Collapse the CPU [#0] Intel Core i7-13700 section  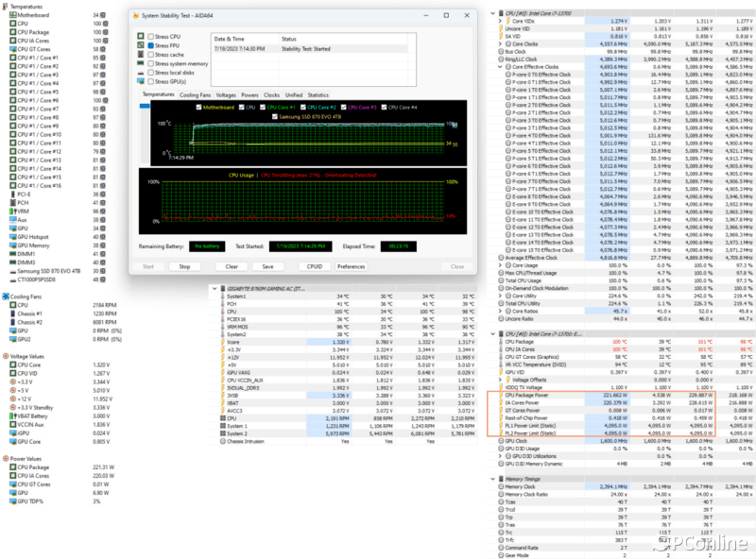pyautogui.click(x=492, y=13)
